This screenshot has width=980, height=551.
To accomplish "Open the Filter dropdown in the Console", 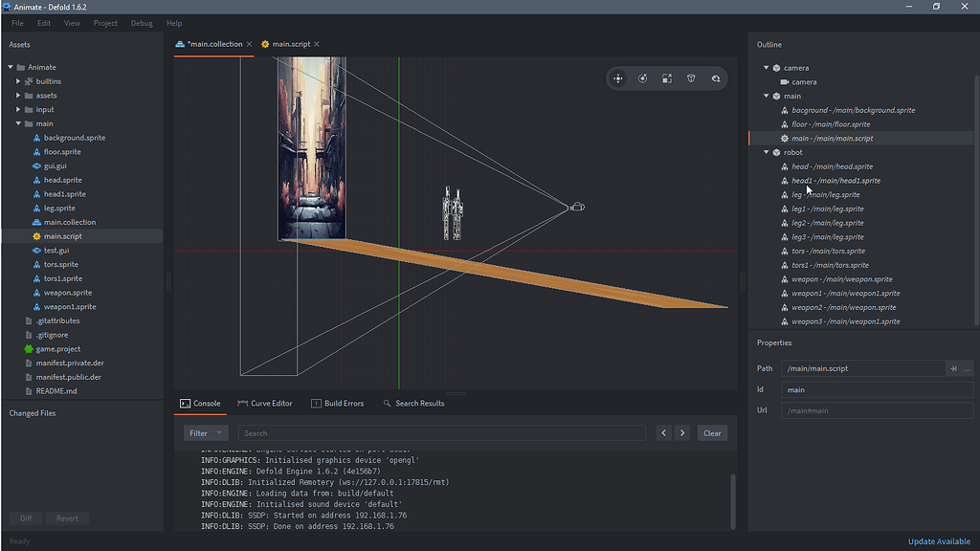I will point(204,432).
